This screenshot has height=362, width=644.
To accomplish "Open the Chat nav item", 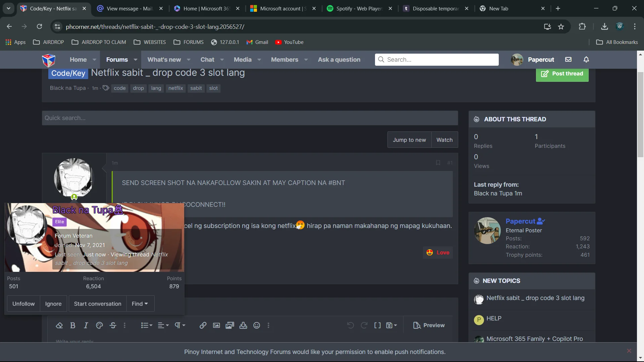I will [x=207, y=60].
